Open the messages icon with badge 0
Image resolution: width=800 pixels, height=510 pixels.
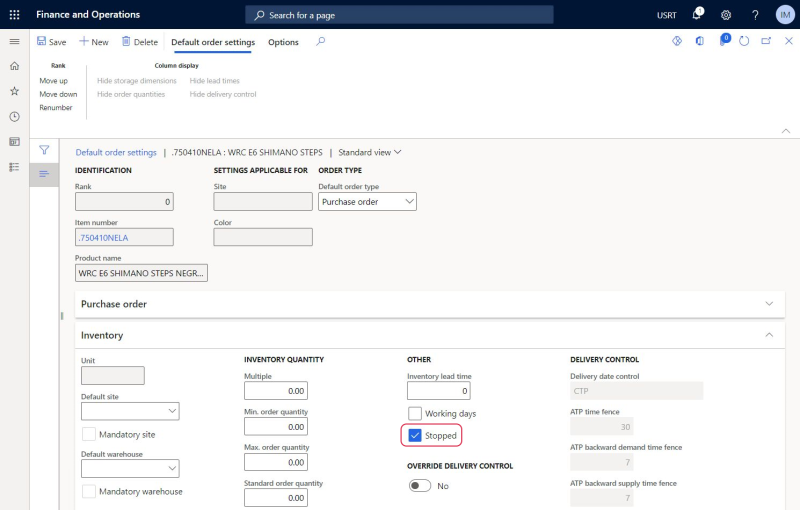coord(724,40)
